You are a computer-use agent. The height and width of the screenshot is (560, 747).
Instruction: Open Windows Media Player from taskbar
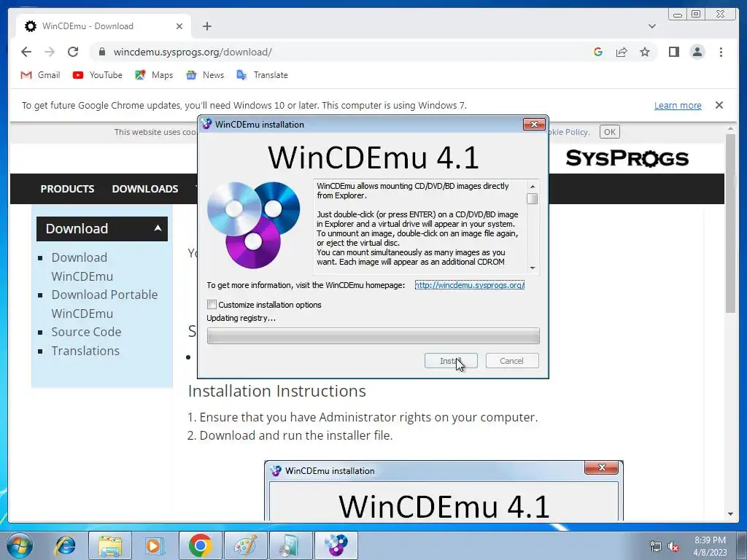(x=154, y=545)
